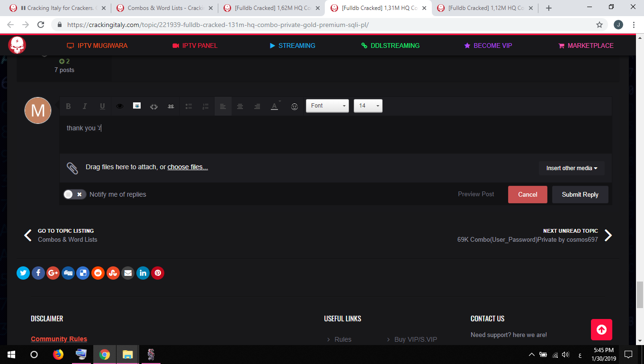
Task: Share topic on Twitter
Action: 23,273
